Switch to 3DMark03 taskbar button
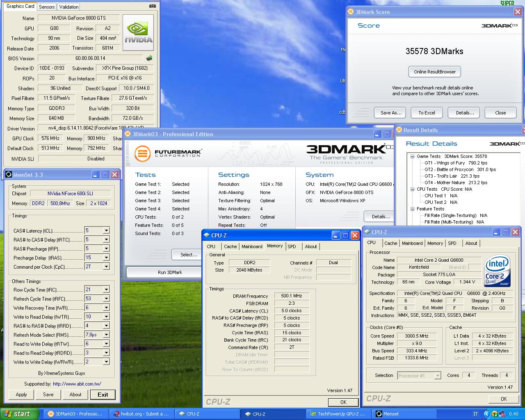The height and width of the screenshot is (420, 525). coord(75,414)
